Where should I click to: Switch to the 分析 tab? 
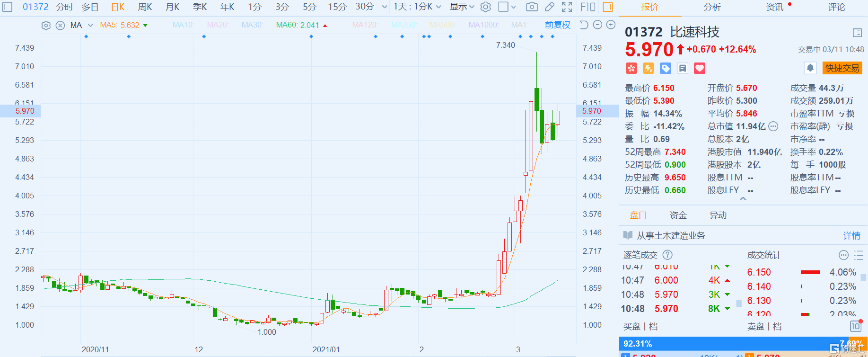click(712, 7)
